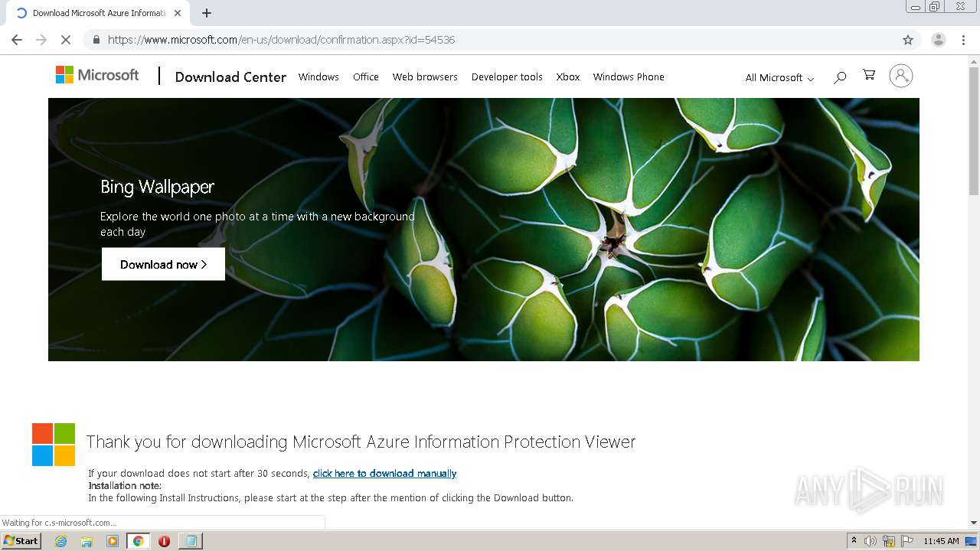
Task: Click the link to download manually
Action: click(x=384, y=474)
